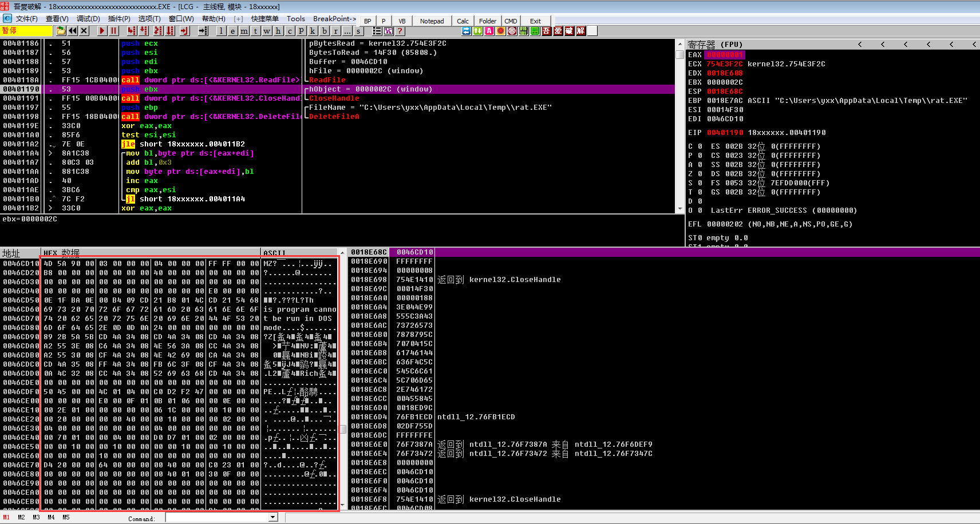Open the Log window with the l button

pos(221,31)
